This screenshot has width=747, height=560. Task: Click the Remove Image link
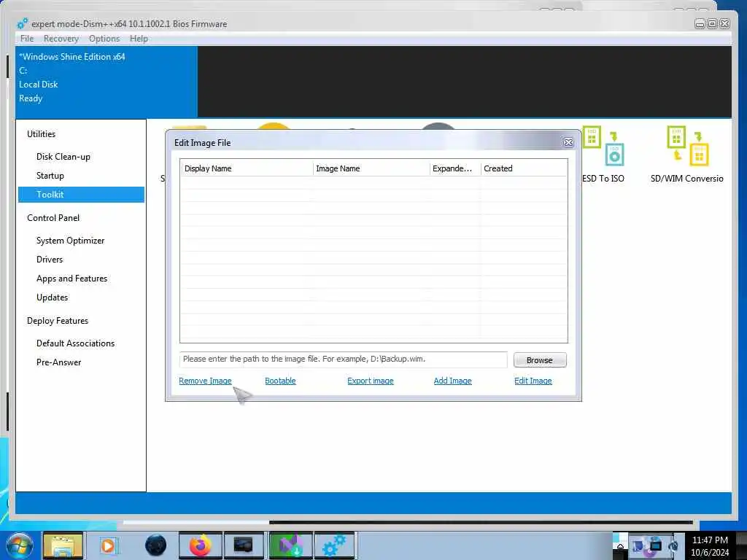[205, 381]
